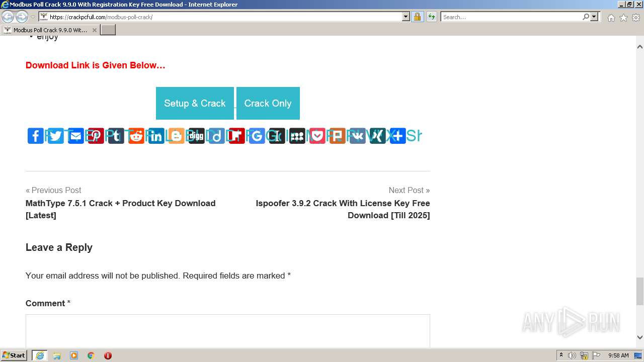Share post on Digg
The height and width of the screenshot is (362, 644).
click(x=197, y=136)
